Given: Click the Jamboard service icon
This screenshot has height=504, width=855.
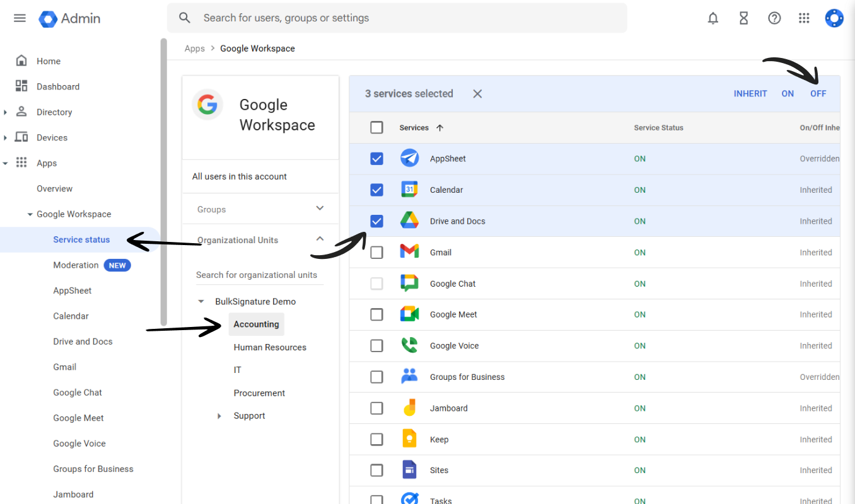Looking at the screenshot, I should (409, 408).
